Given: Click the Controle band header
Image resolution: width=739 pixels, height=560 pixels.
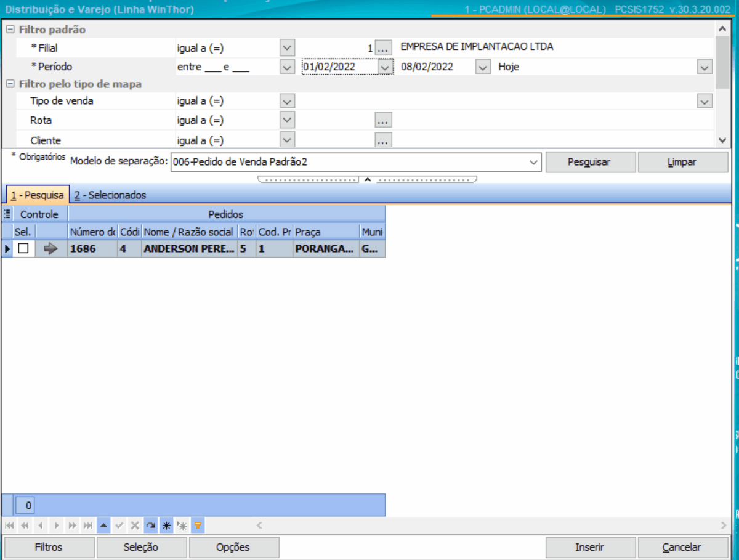Looking at the screenshot, I should pos(39,214).
